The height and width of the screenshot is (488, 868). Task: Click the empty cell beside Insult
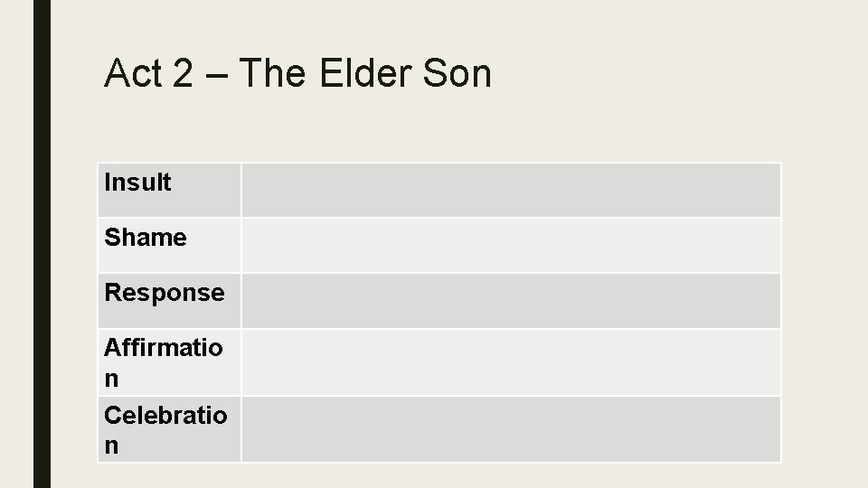tap(511, 190)
